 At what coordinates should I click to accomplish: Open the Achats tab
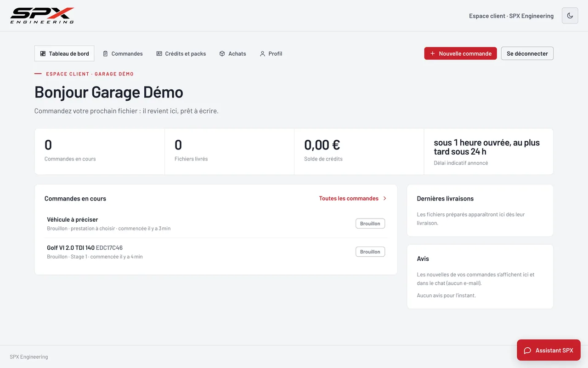[232, 53]
